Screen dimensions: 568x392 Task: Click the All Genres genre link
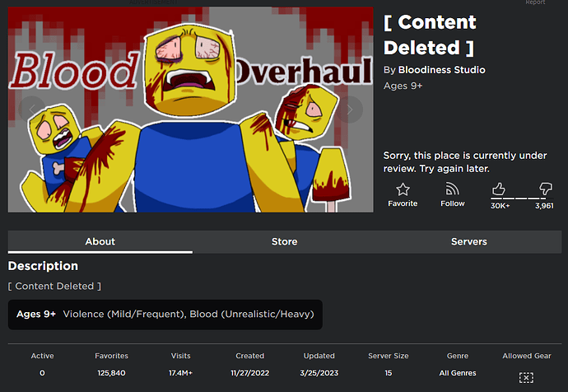coord(458,373)
